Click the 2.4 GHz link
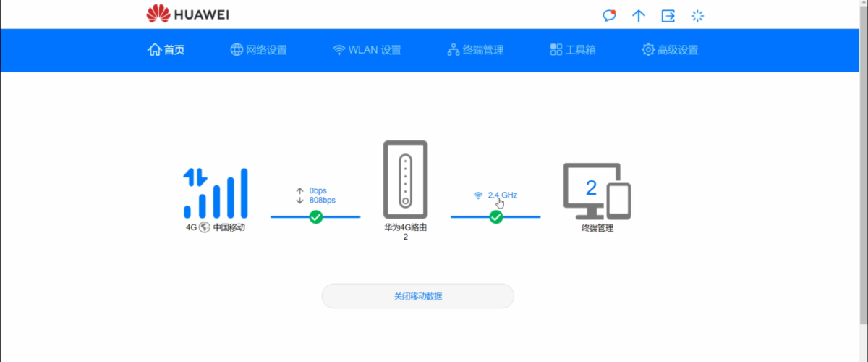The image size is (868, 362). (503, 195)
